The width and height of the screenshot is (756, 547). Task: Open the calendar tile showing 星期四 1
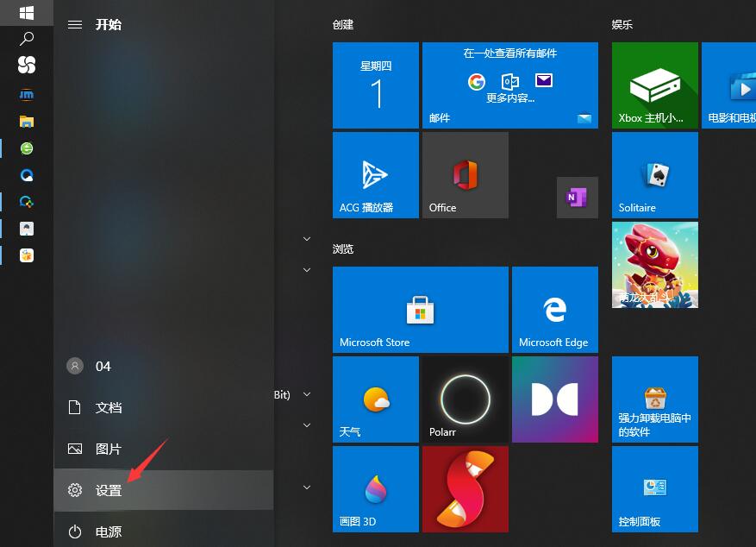376,85
